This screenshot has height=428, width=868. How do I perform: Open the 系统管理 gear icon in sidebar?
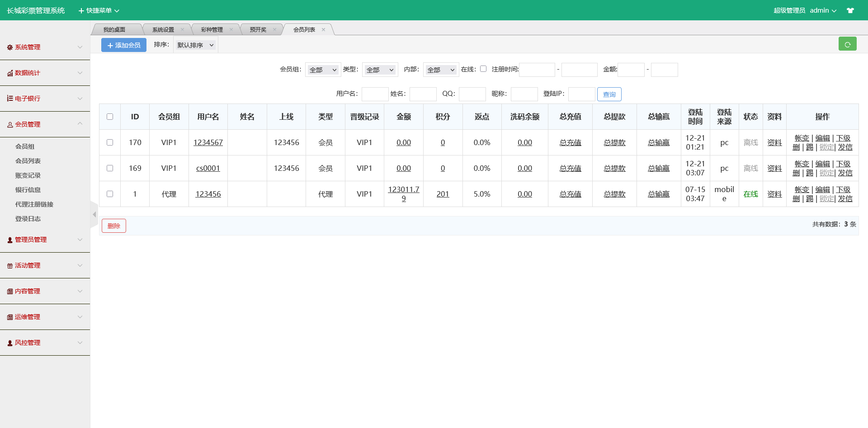coord(9,47)
